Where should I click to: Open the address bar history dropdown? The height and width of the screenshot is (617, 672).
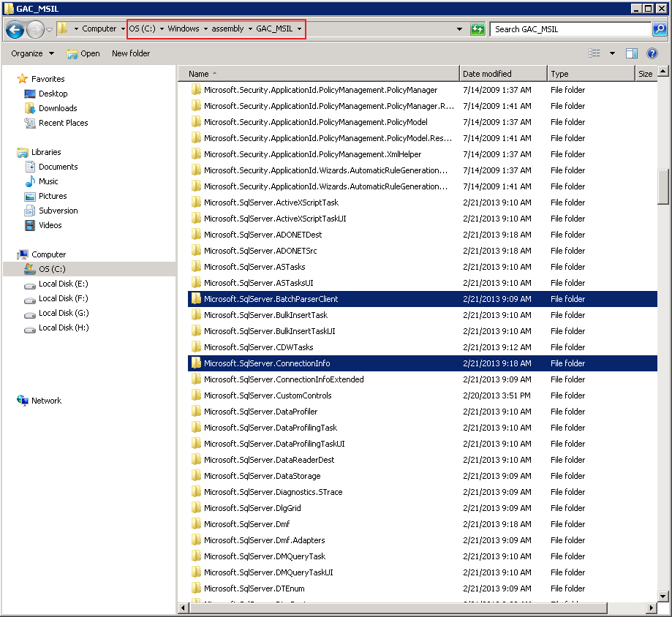point(459,29)
